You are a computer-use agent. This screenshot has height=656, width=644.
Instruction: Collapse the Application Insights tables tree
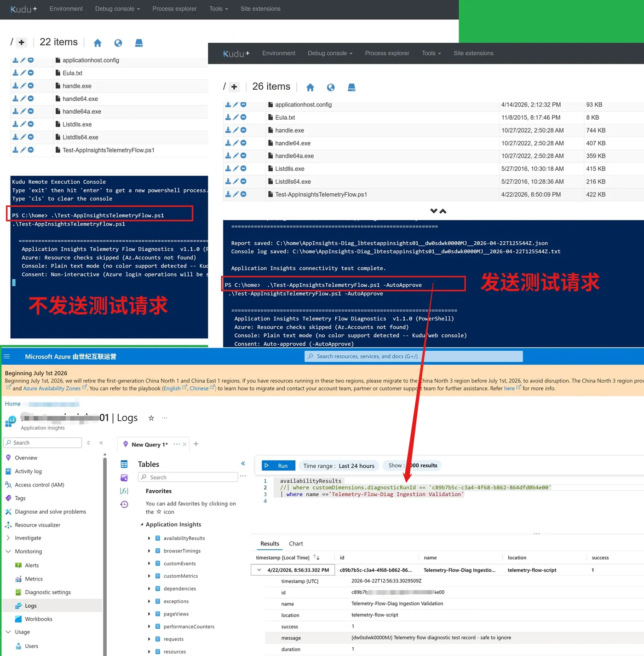142,524
